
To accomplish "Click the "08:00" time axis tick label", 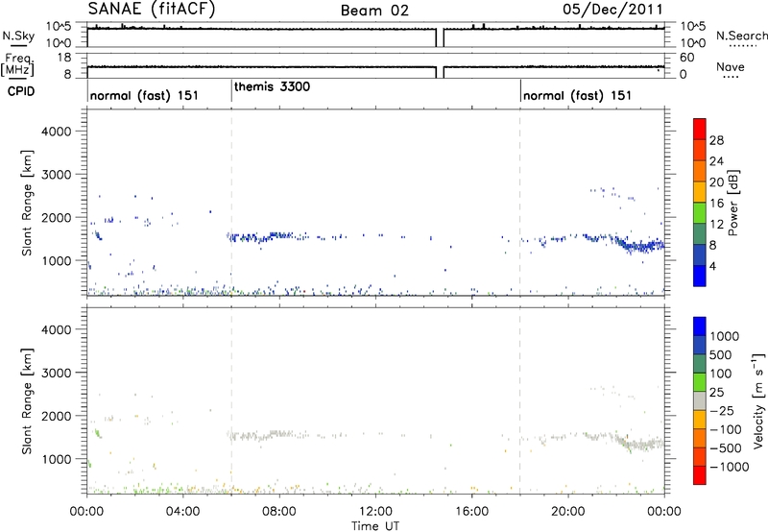I will click(278, 512).
